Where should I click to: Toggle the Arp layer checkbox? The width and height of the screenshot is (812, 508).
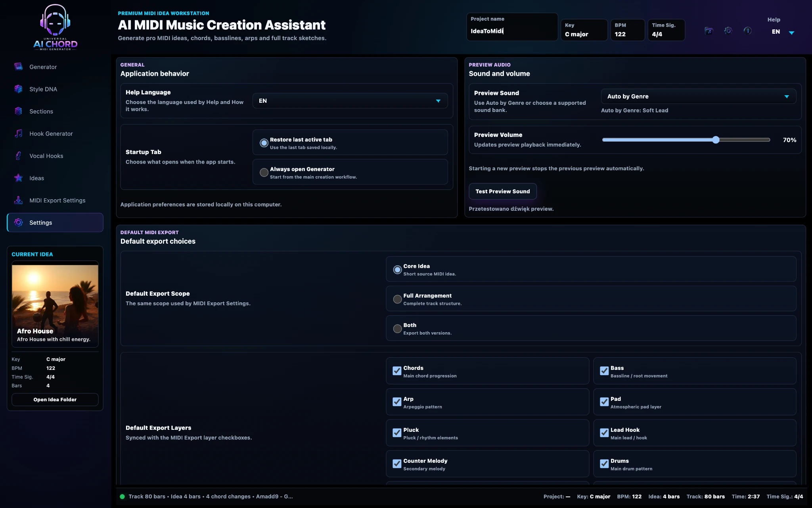(x=397, y=402)
